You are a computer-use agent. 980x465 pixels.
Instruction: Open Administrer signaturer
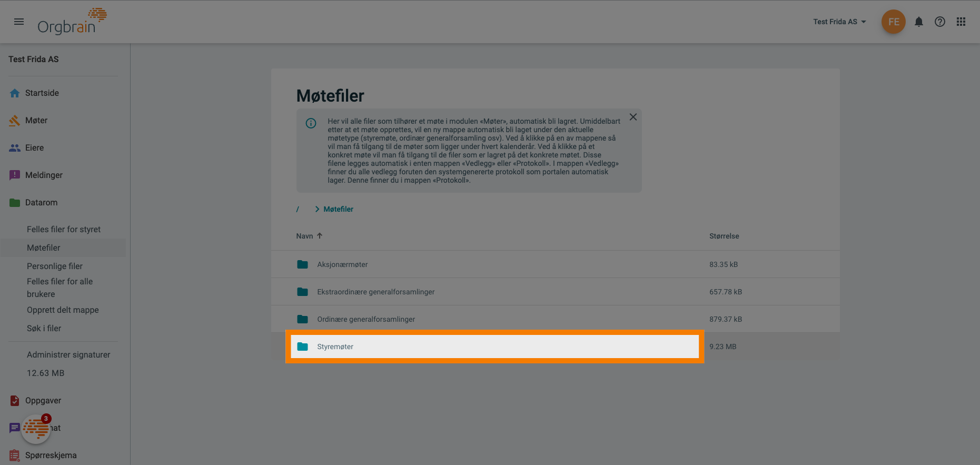68,354
